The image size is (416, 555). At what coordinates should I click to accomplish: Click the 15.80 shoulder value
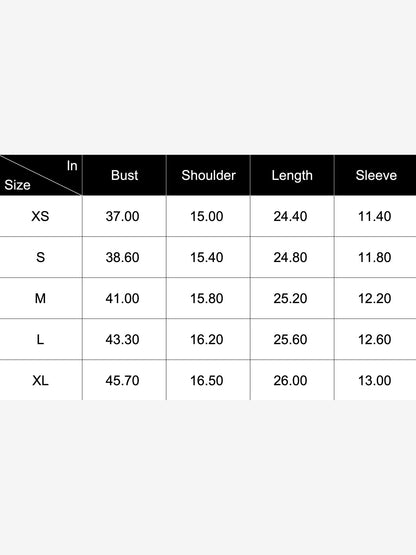pos(206,298)
